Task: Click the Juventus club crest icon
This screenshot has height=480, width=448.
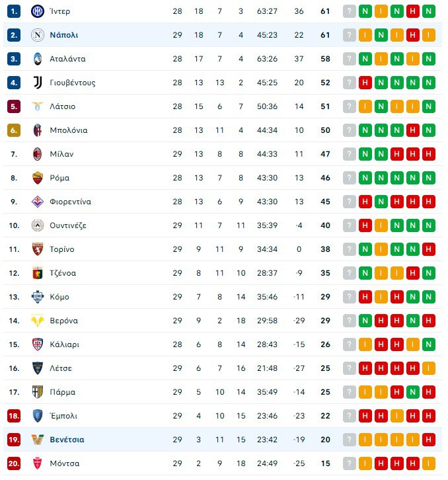Action: tap(37, 83)
